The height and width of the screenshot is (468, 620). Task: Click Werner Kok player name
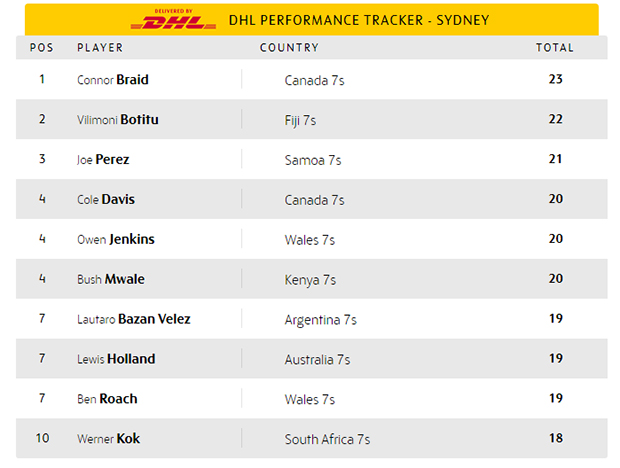coord(108,439)
